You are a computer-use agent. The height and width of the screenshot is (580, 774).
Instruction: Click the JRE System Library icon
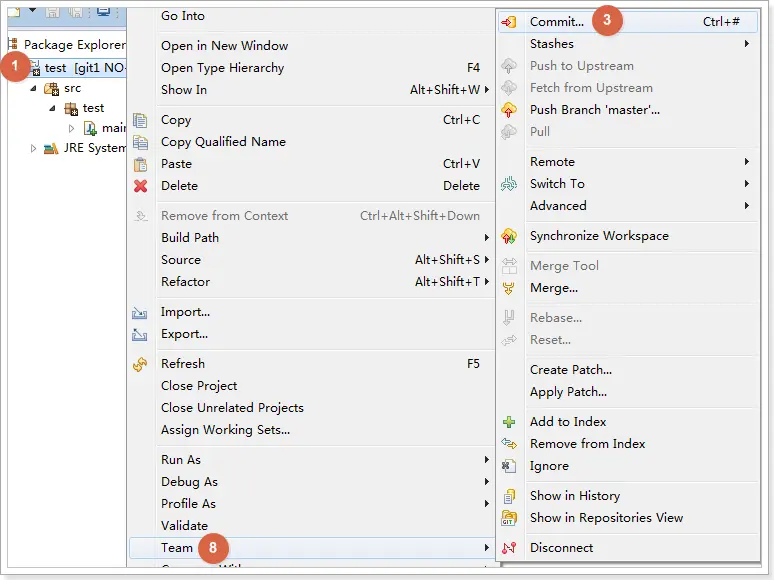tap(51, 148)
